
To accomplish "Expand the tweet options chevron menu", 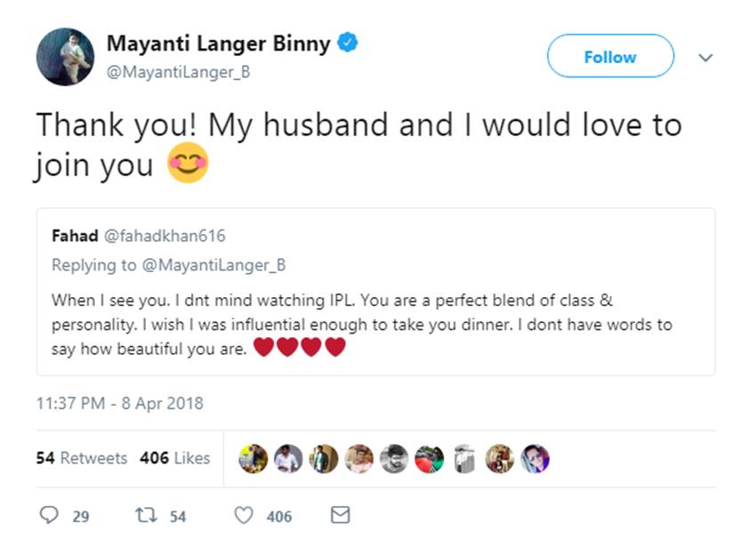I will tap(706, 57).
